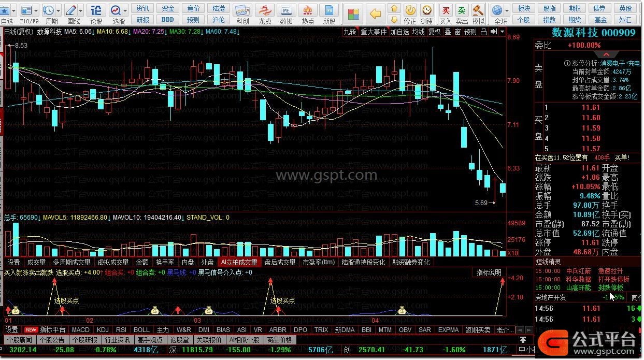This screenshot has height=360, width=644.
Task: Open the 个股新闻 news tab
Action: (x=20, y=340)
